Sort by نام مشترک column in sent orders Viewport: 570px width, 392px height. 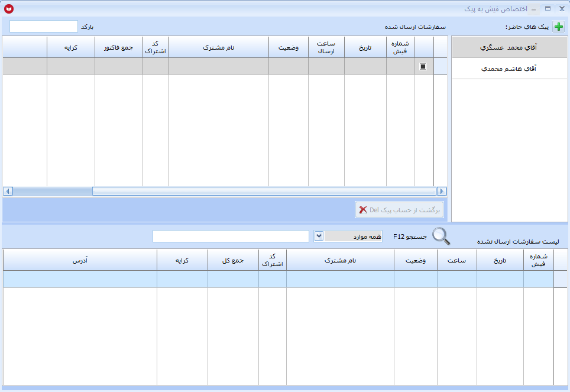point(218,47)
